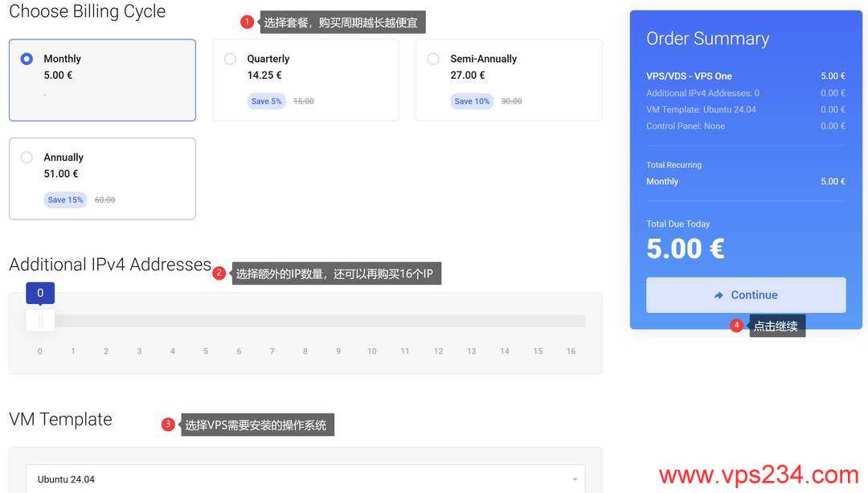
Task: Click the red number 4 annotation marker
Action: (x=736, y=325)
